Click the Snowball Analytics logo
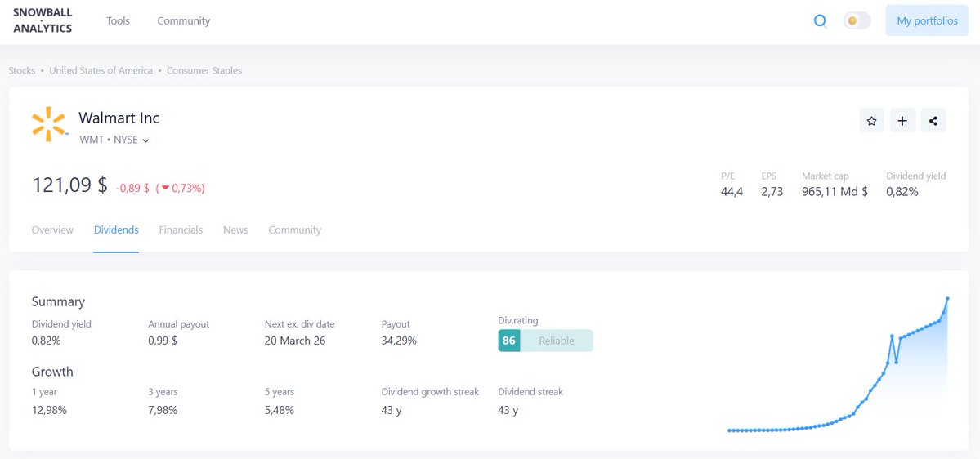Image resolution: width=980 pixels, height=459 pixels. tap(43, 20)
